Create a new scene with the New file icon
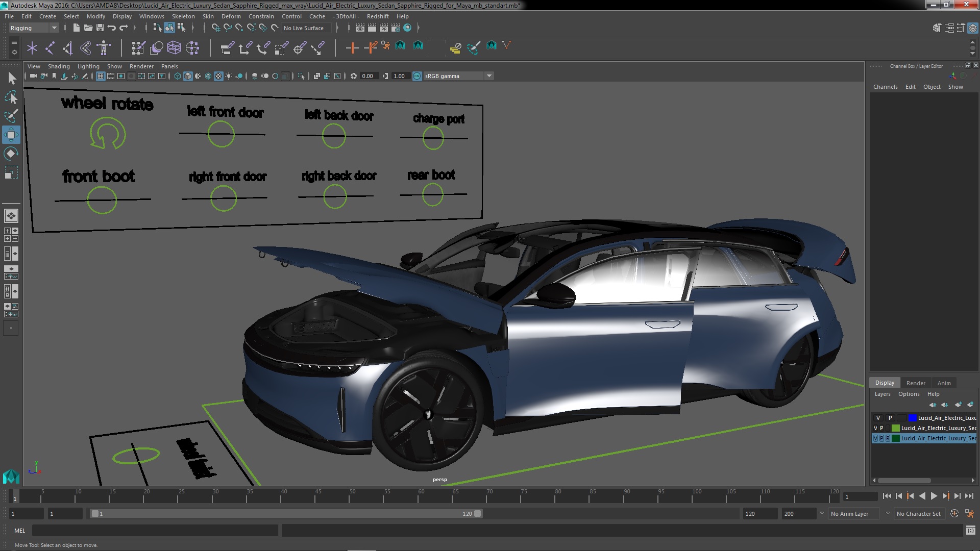980x551 pixels. click(x=76, y=28)
